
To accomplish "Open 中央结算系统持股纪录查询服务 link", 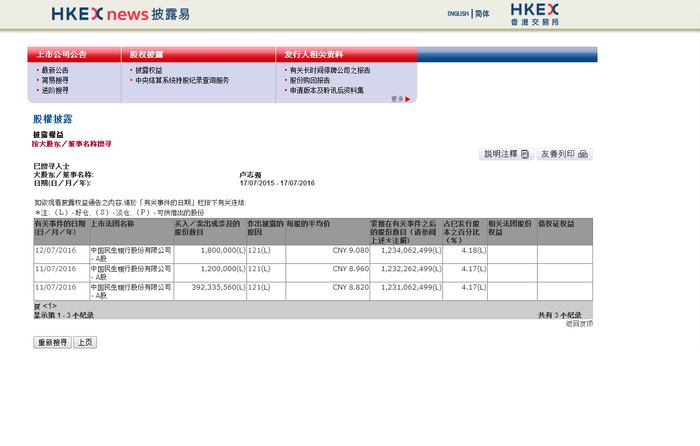I will pos(182,80).
